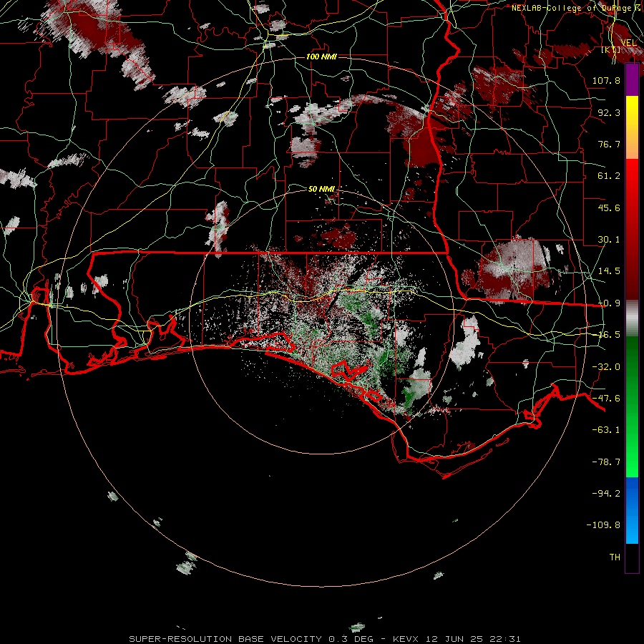Click the -0.9 value on velocity scale
The image size is (644, 644).
tap(609, 303)
